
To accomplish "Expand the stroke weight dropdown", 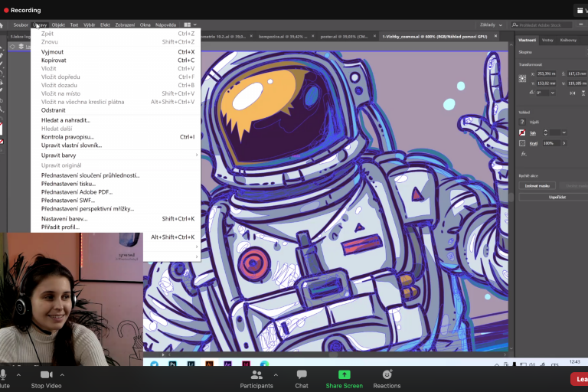I will (564, 132).
